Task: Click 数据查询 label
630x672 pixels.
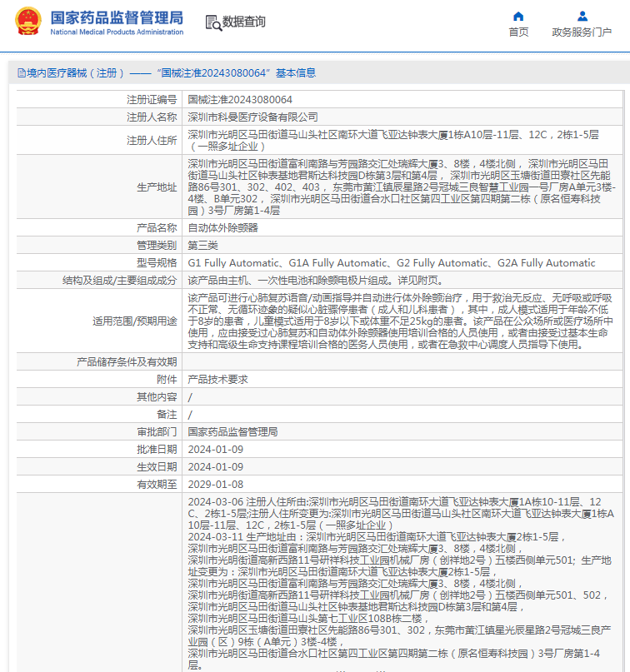Action: 243,22
